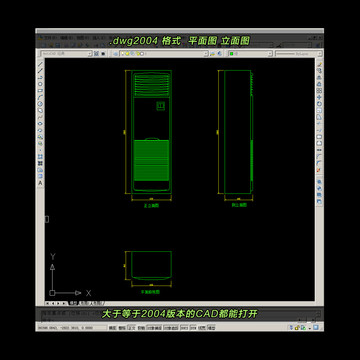Image resolution: width=360 pixels, height=360 pixels.
Task: Click the green color swatch in properties toolbar
Action: (x=231, y=53)
